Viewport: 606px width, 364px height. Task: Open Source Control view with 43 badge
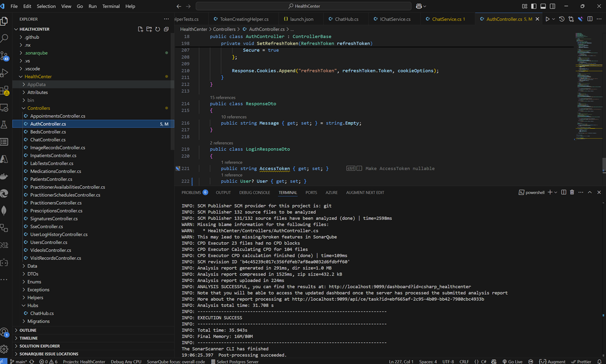click(4, 56)
